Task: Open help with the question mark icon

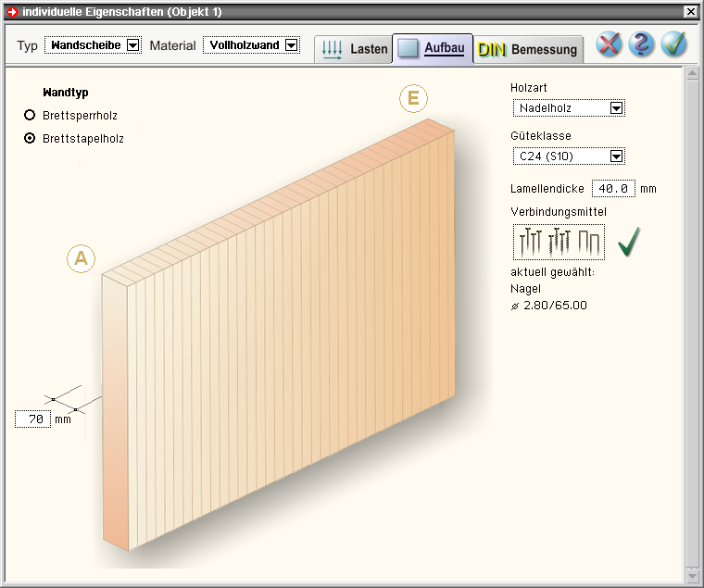Action: pos(641,44)
